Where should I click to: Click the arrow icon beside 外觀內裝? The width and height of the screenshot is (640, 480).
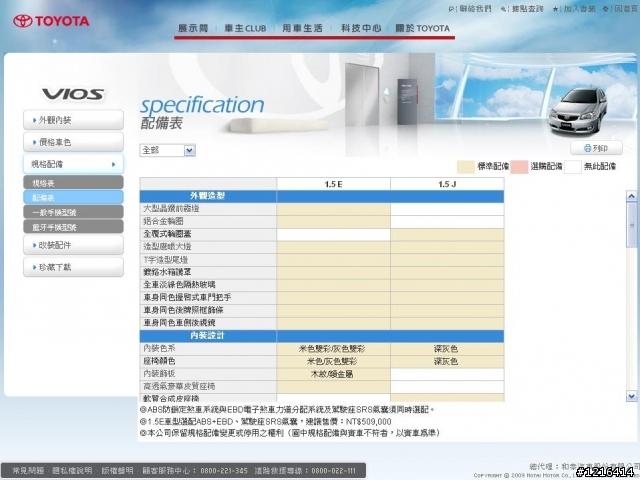pyautogui.click(x=35, y=120)
